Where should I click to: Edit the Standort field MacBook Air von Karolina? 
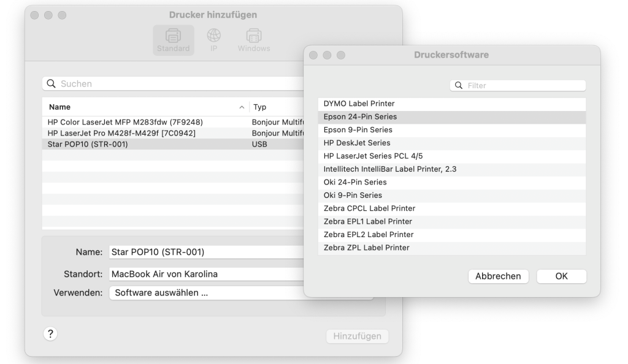(207, 274)
